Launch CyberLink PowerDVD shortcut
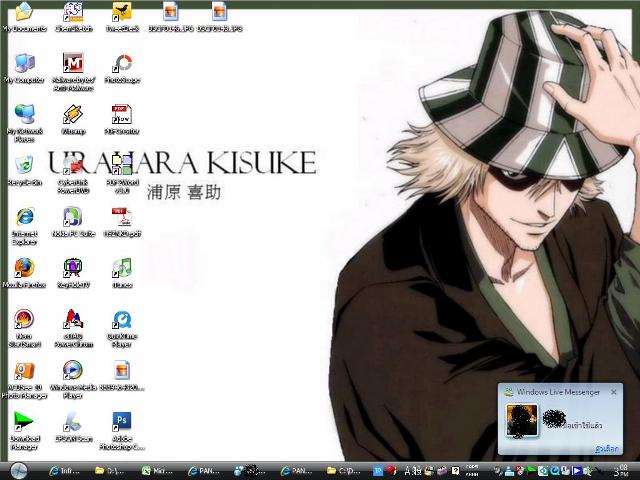Screen dimensions: 640x480 tap(73, 174)
